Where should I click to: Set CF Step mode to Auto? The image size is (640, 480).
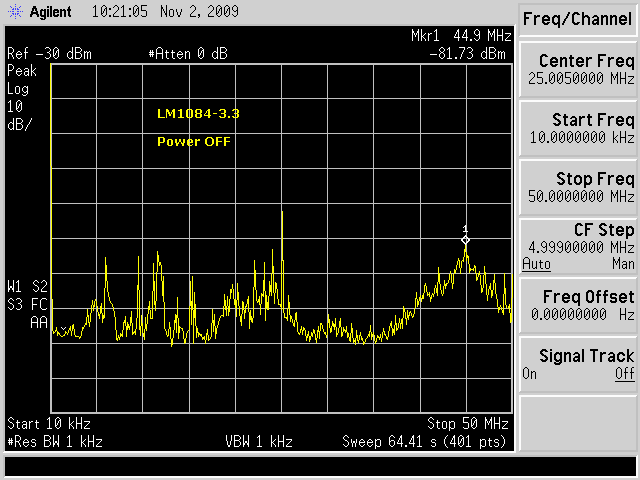pyautogui.click(x=536, y=264)
